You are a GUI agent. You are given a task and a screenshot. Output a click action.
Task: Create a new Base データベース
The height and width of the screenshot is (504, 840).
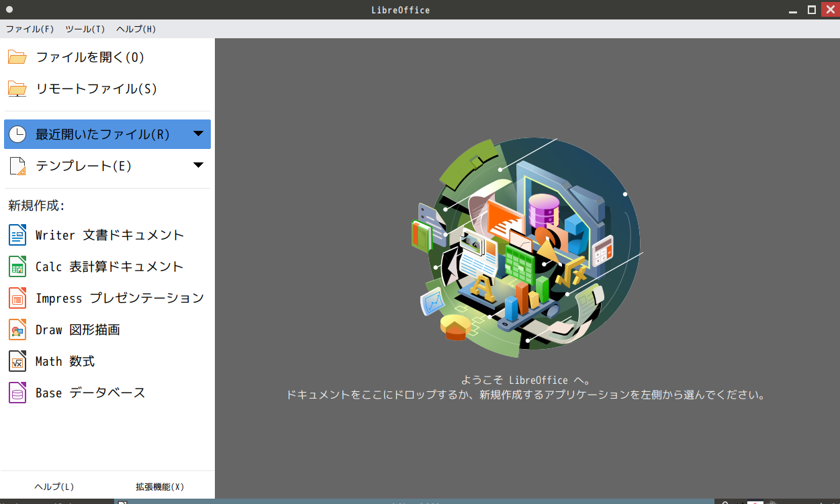(107, 393)
